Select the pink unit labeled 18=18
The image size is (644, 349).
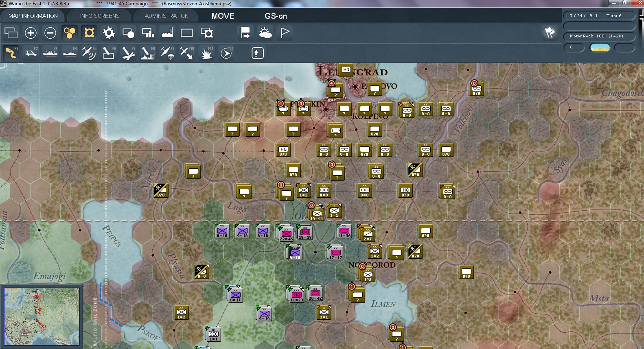(x=305, y=232)
